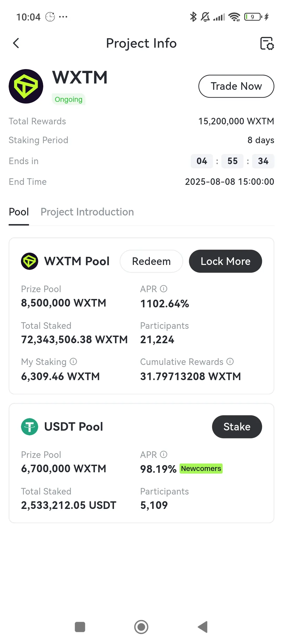Tap the 5,109 participants value
Screen dimensions: 283x644
tap(154, 505)
